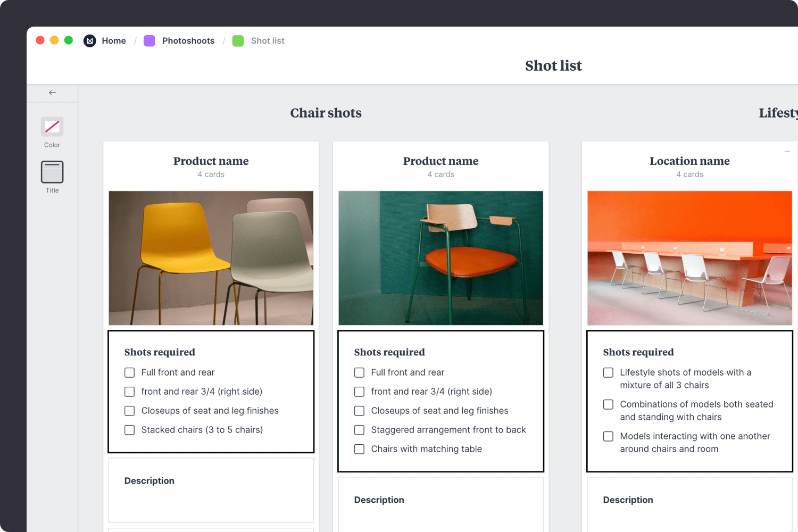Tick the lifestyle shots of models checkbox
Screen dimensions: 798x532
coord(608,372)
